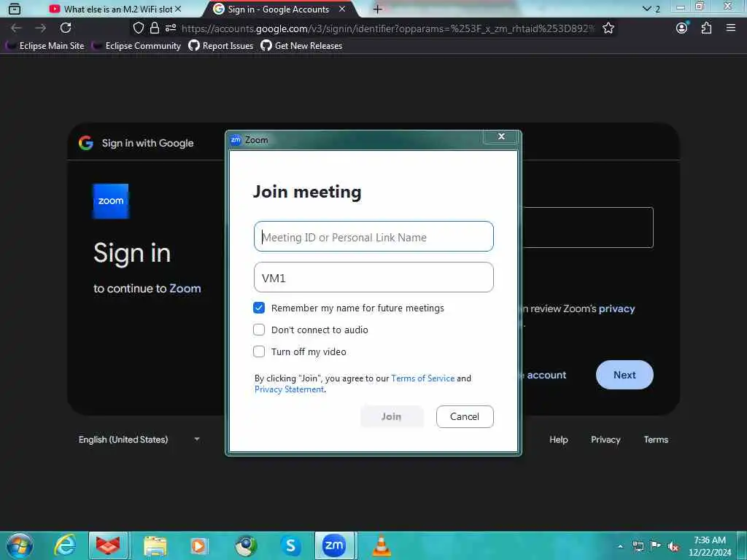Open the Terms link in page footer
747x560 pixels.
[x=656, y=440]
